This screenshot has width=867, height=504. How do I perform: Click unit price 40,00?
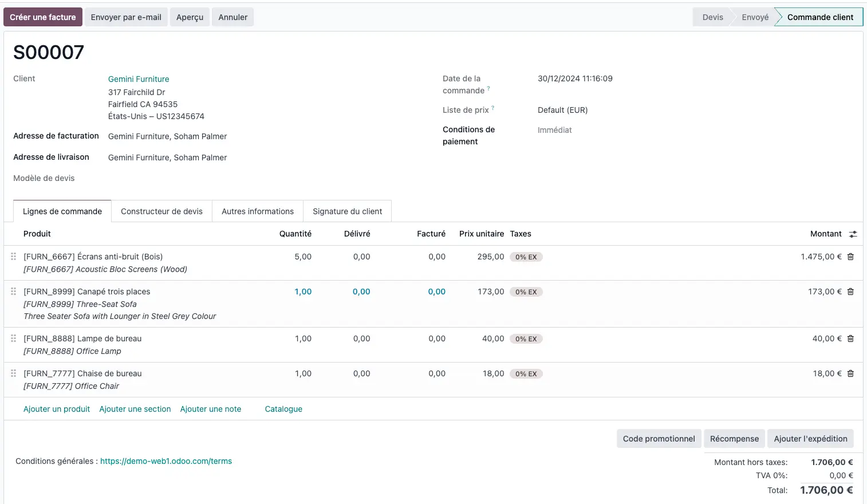point(493,338)
